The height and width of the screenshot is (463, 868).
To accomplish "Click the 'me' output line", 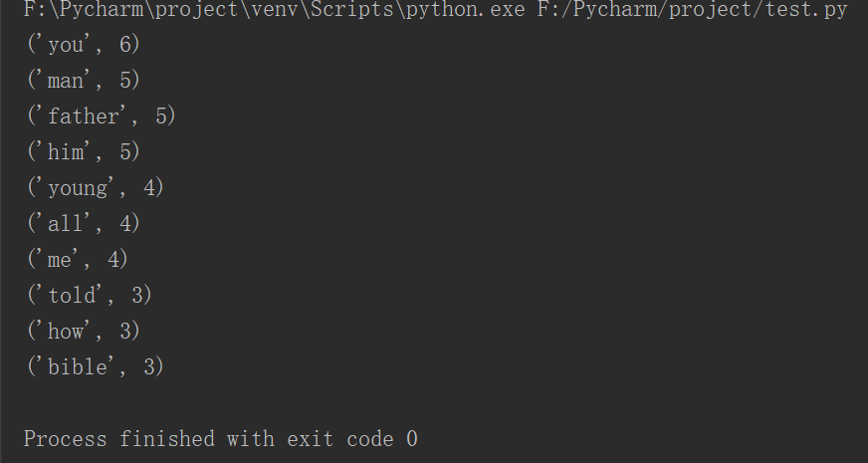I will coord(78,260).
